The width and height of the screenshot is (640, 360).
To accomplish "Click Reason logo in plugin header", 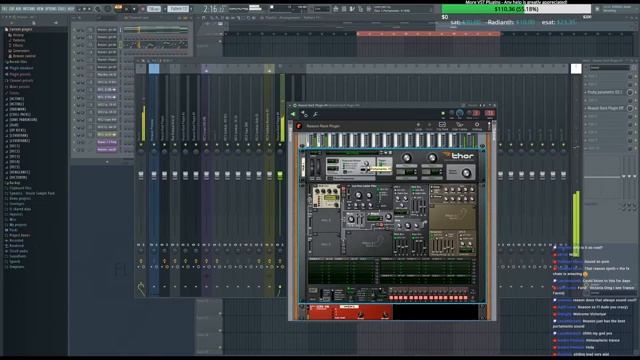I will pyautogui.click(x=299, y=126).
